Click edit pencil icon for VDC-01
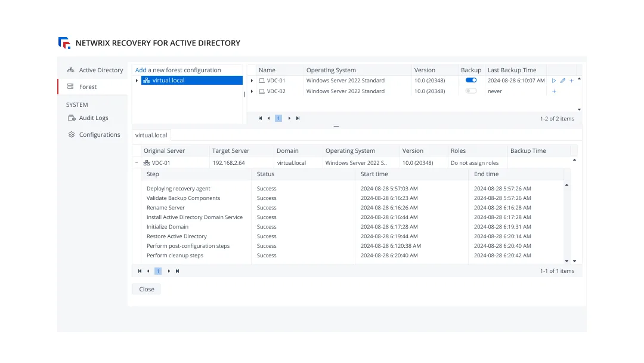Viewport: 644px width, 363px height. 563,81
